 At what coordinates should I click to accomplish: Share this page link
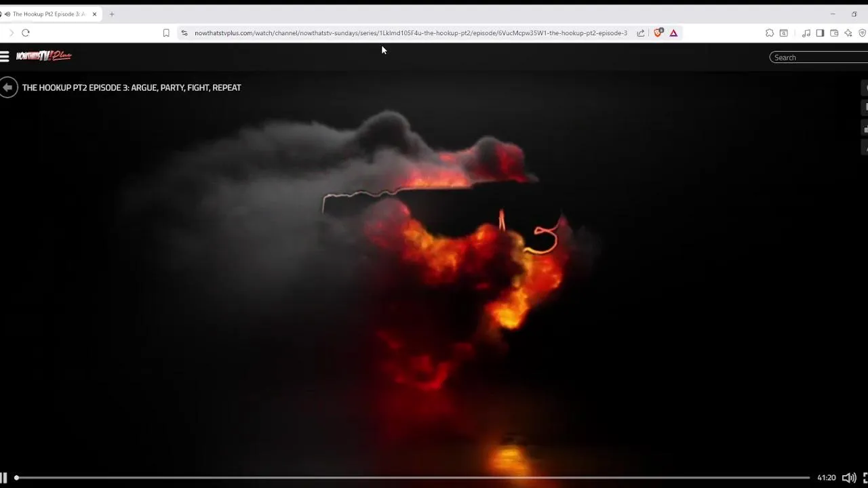(x=641, y=33)
